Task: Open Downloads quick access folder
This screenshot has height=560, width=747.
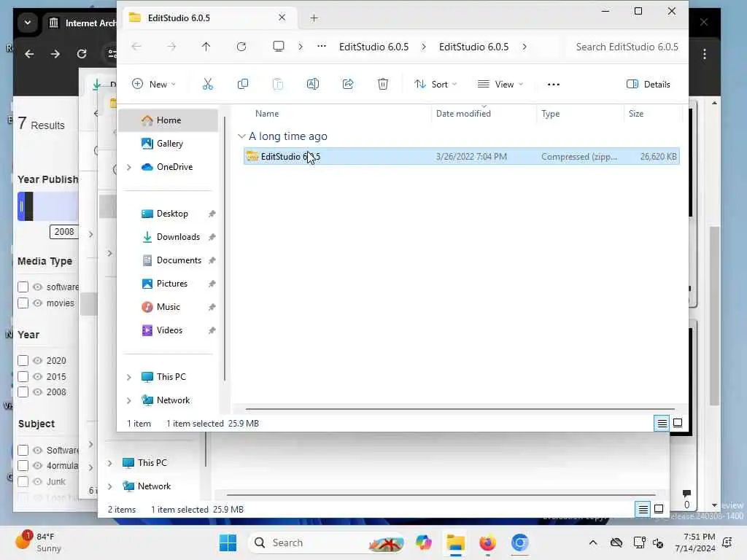Action: pyautogui.click(x=178, y=237)
